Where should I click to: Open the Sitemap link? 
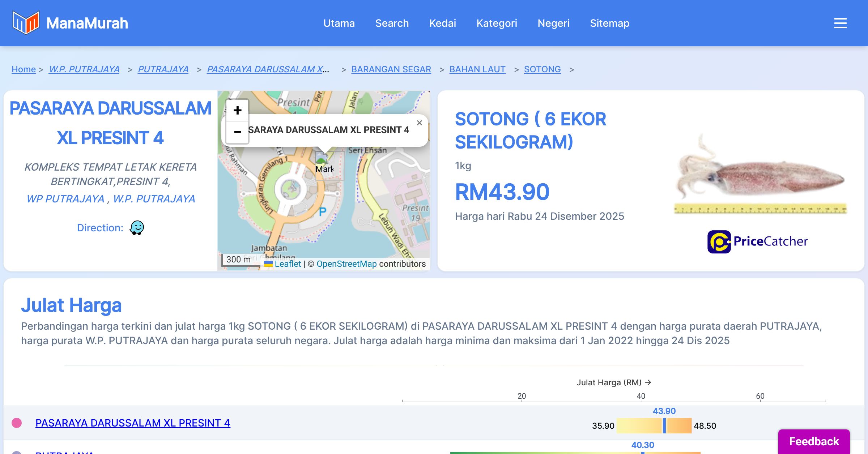pyautogui.click(x=609, y=23)
